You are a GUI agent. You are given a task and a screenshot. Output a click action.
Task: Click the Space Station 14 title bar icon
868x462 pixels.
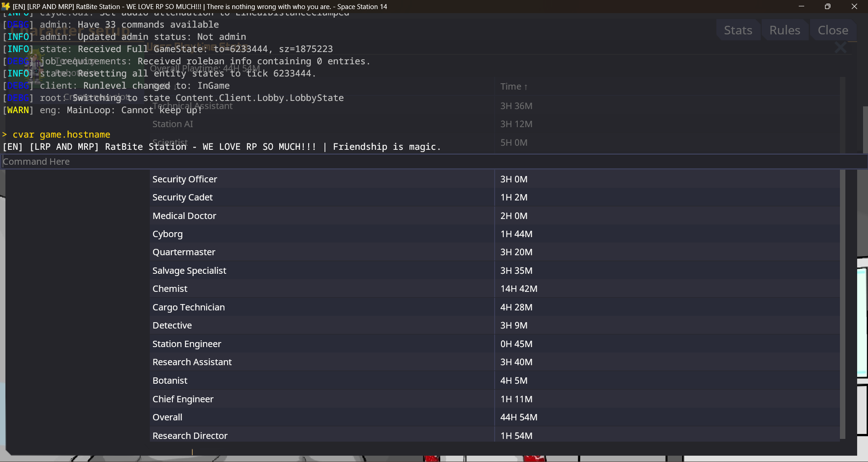6,6
